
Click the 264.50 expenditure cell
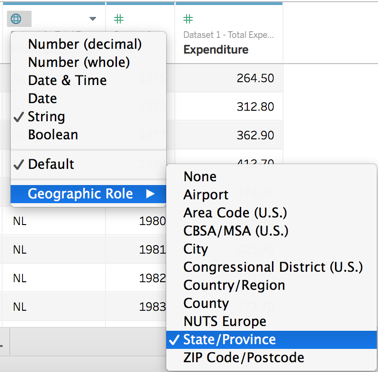(x=229, y=78)
